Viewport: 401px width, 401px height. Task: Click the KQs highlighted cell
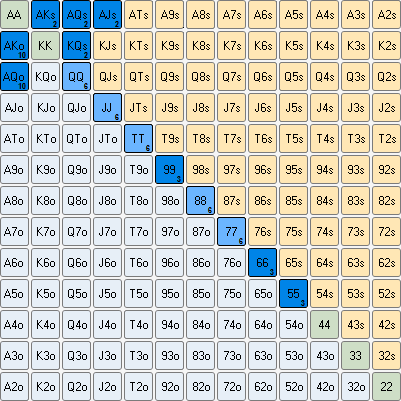click(x=76, y=46)
